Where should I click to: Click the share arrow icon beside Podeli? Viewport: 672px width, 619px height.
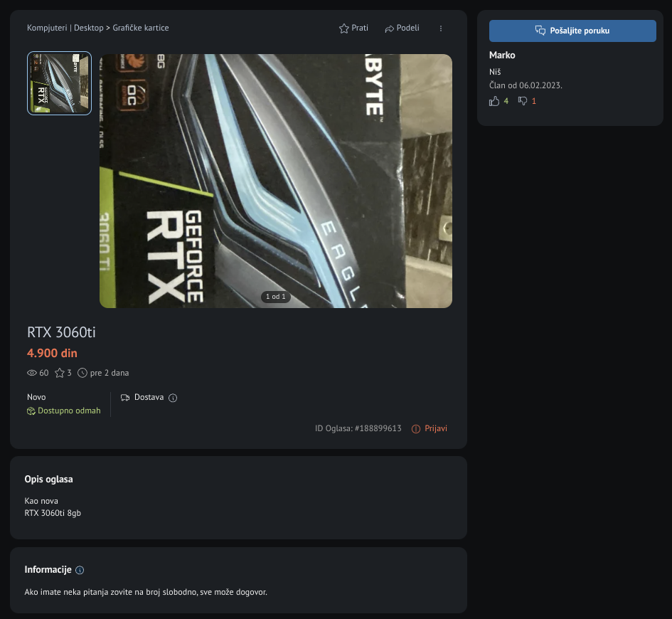point(389,28)
